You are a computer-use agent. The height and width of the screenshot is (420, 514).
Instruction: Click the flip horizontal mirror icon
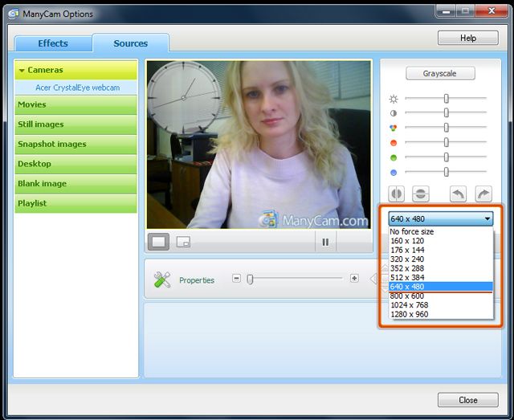(x=396, y=194)
